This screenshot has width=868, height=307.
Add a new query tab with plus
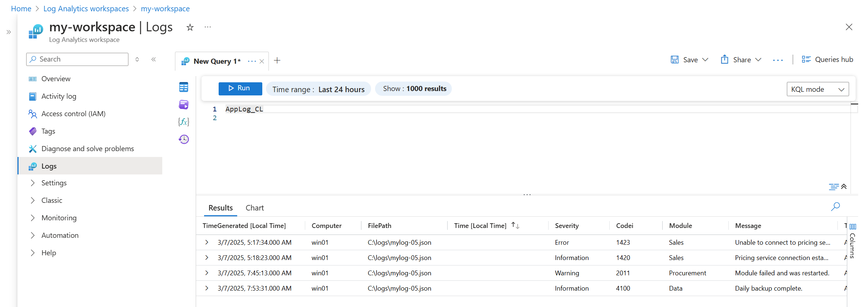(277, 60)
